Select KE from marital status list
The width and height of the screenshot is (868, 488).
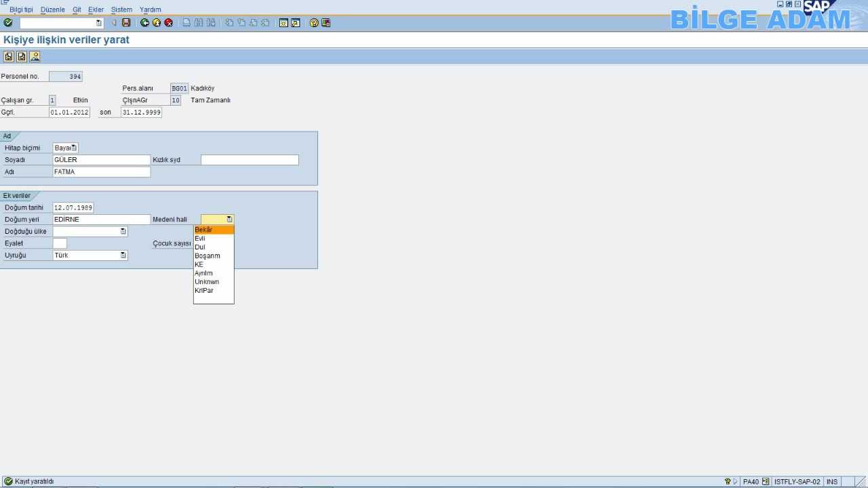pyautogui.click(x=214, y=264)
